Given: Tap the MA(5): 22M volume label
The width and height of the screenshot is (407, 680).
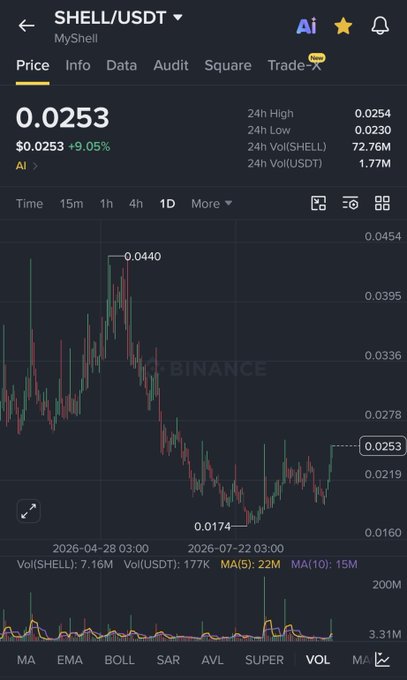Looking at the screenshot, I should [250, 564].
